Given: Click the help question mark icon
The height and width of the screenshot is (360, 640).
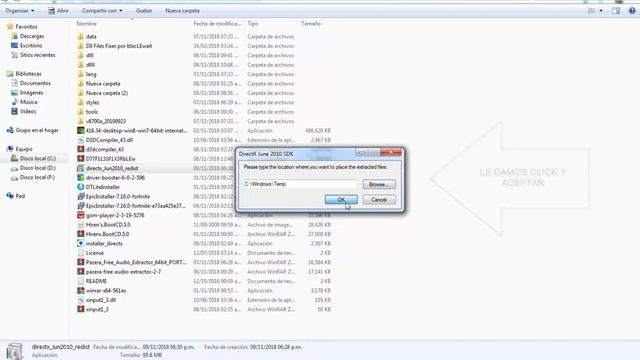Looking at the screenshot, I should point(632,11).
